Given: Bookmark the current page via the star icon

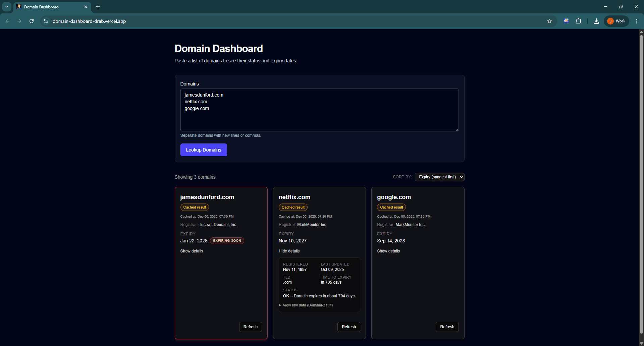Looking at the screenshot, I should (550, 21).
